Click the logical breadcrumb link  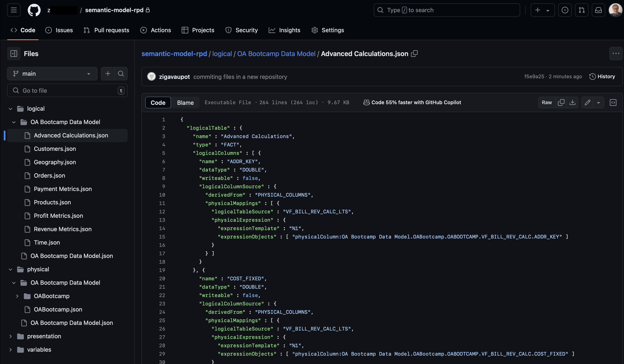222,54
